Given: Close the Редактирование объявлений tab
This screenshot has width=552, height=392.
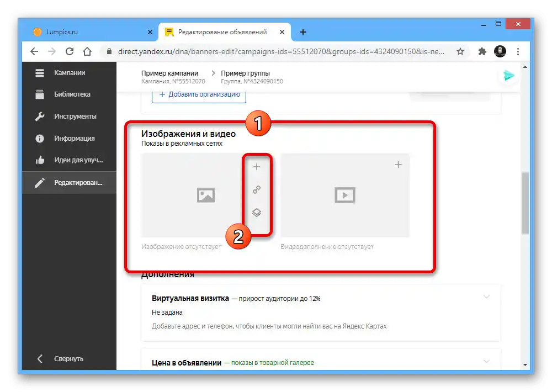Looking at the screenshot, I should (282, 32).
